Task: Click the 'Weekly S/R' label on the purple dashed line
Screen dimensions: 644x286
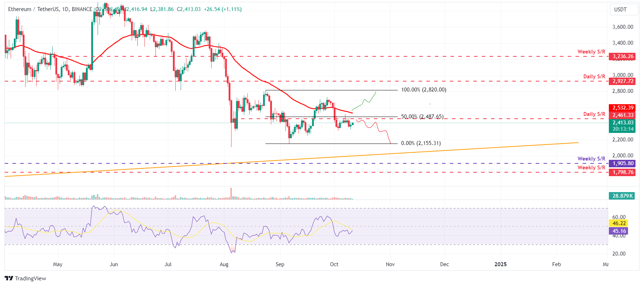Action: [591, 159]
